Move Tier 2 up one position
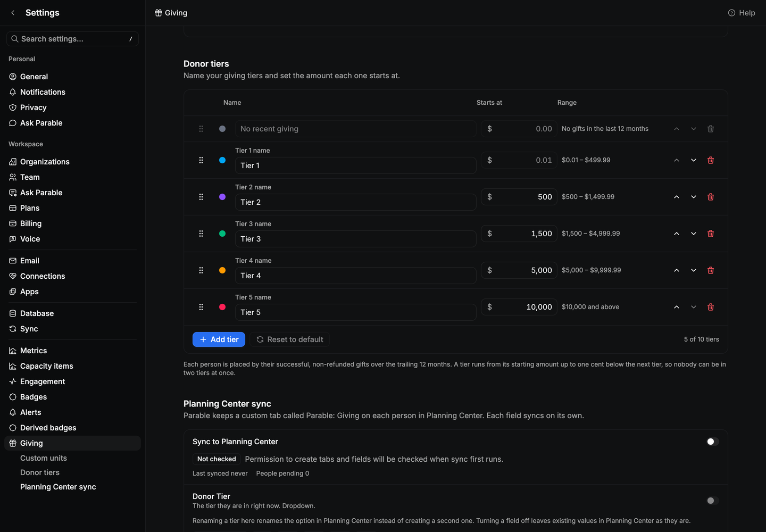This screenshot has width=766, height=532. pos(677,197)
